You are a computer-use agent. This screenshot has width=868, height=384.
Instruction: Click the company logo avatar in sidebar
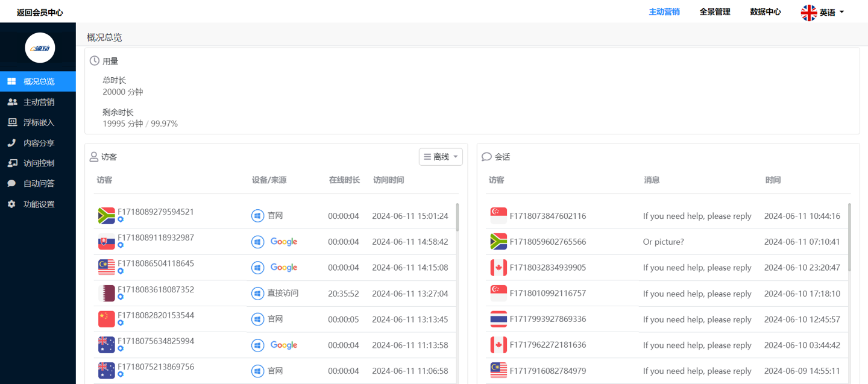point(40,48)
